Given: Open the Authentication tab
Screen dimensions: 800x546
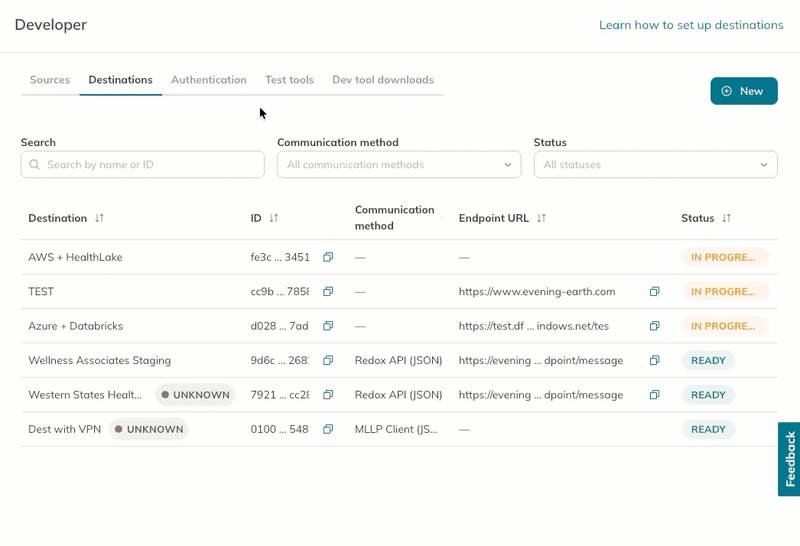Looking at the screenshot, I should pos(209,80).
